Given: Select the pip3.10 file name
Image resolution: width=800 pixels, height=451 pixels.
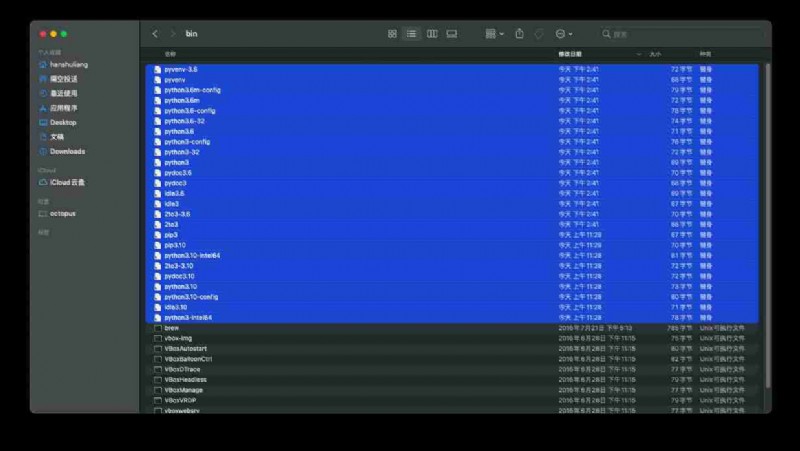Looking at the screenshot, I should click(x=176, y=245).
